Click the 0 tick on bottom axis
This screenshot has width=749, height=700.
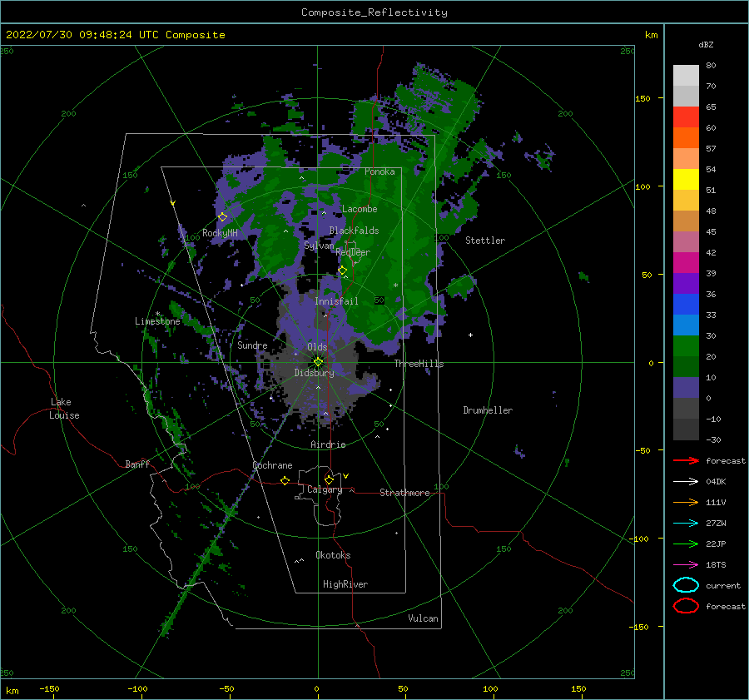(x=316, y=688)
